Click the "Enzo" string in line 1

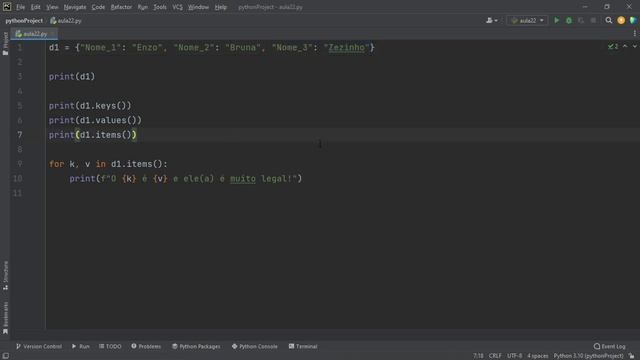(x=147, y=48)
